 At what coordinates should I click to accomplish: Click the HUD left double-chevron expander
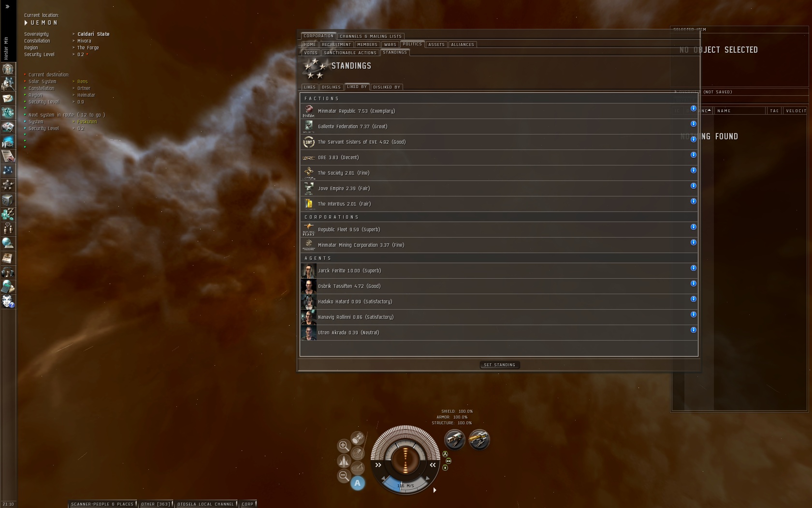pyautogui.click(x=378, y=465)
